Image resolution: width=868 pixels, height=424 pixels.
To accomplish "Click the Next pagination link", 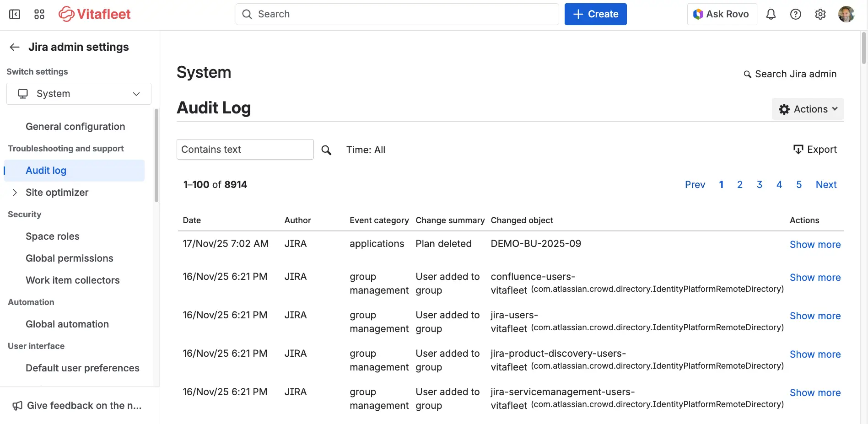I will tap(826, 185).
